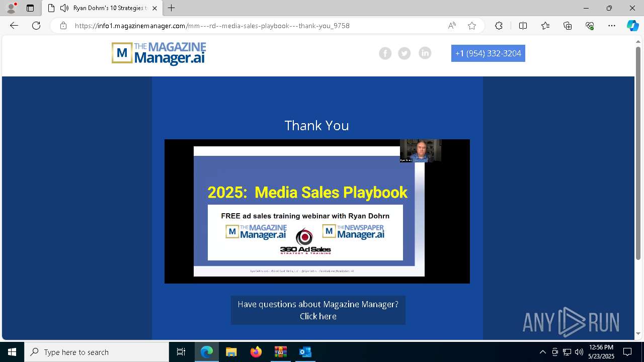644x362 pixels.
Task: Open the tab actions menu icon
Action: [x=30, y=8]
